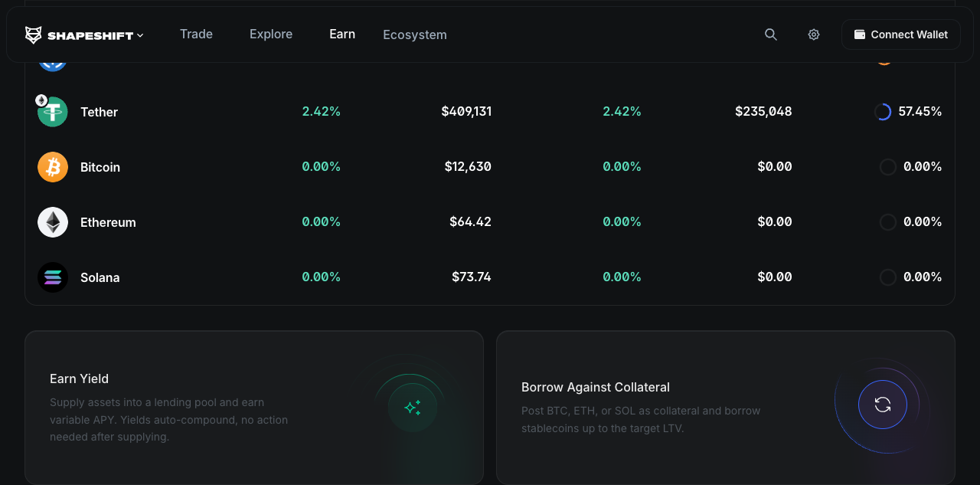Screen dimensions: 980x485
Task: Click the Tether coin icon
Action: pyautogui.click(x=53, y=112)
